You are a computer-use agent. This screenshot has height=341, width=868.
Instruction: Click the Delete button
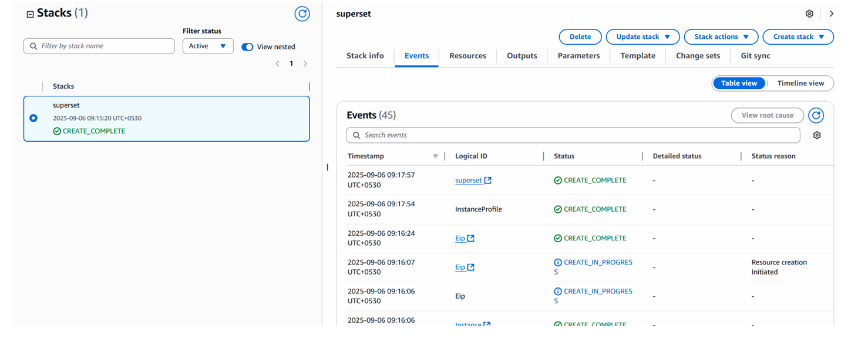click(580, 36)
